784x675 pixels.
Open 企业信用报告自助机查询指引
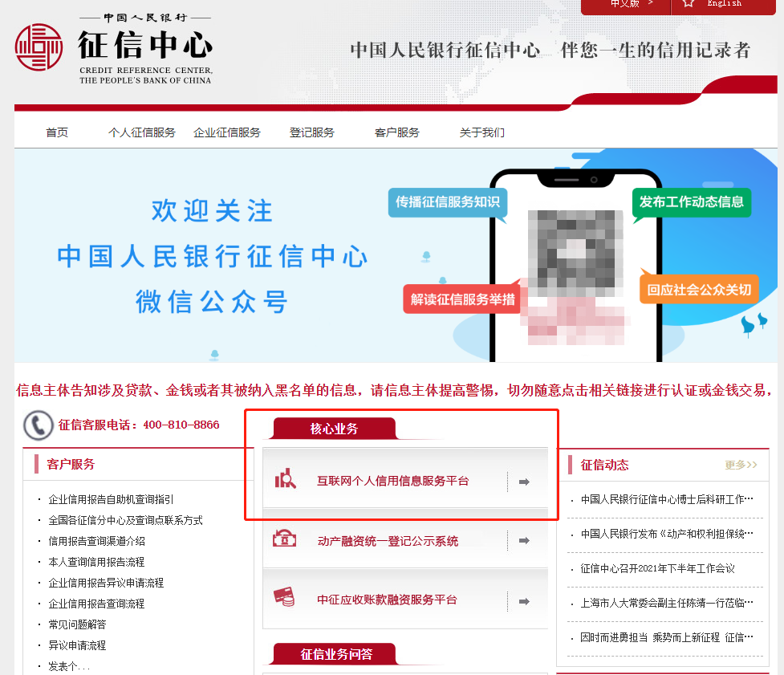coord(111,499)
